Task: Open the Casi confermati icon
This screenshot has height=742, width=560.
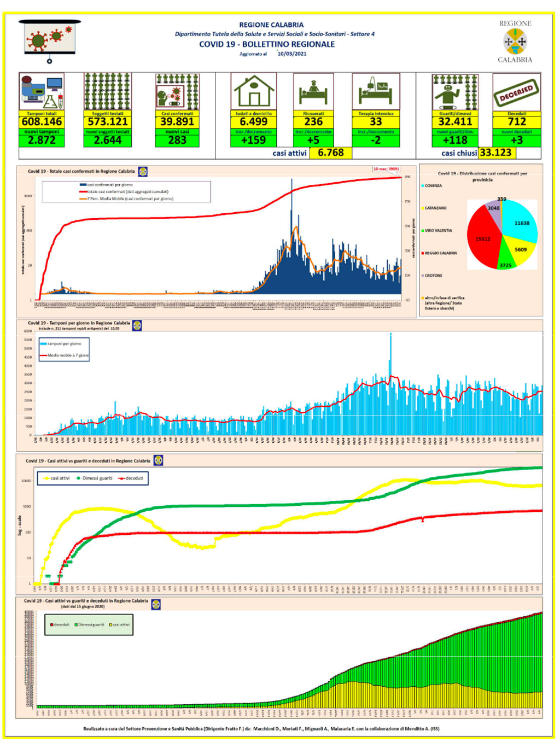Action: [x=177, y=92]
